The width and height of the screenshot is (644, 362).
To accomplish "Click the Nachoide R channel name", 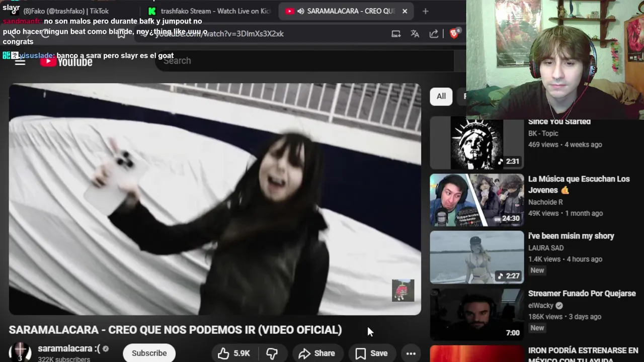I will [x=545, y=202].
